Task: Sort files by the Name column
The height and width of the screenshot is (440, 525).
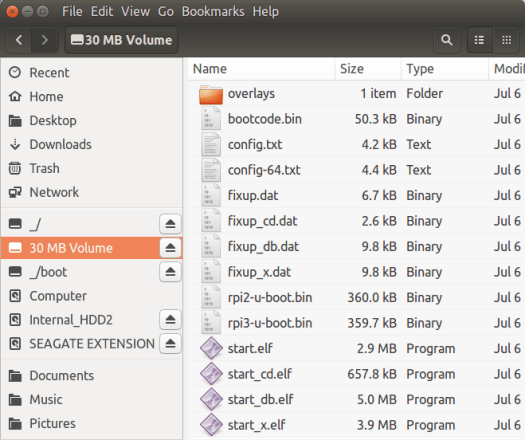Action: point(261,69)
